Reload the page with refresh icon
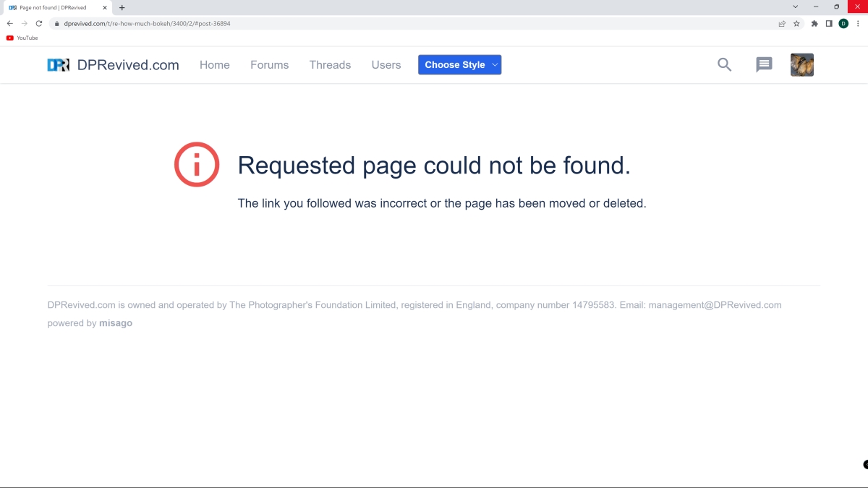This screenshot has height=488, width=868. pyautogui.click(x=39, y=23)
